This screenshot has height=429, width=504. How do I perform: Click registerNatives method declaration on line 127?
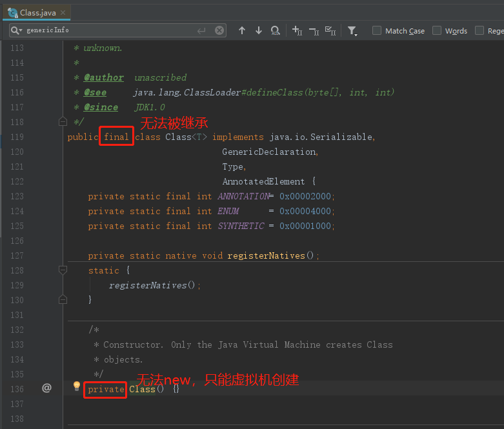[x=266, y=256]
